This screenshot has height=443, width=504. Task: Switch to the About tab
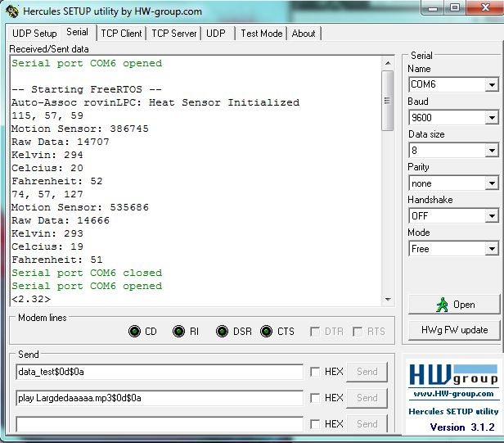pos(304,34)
